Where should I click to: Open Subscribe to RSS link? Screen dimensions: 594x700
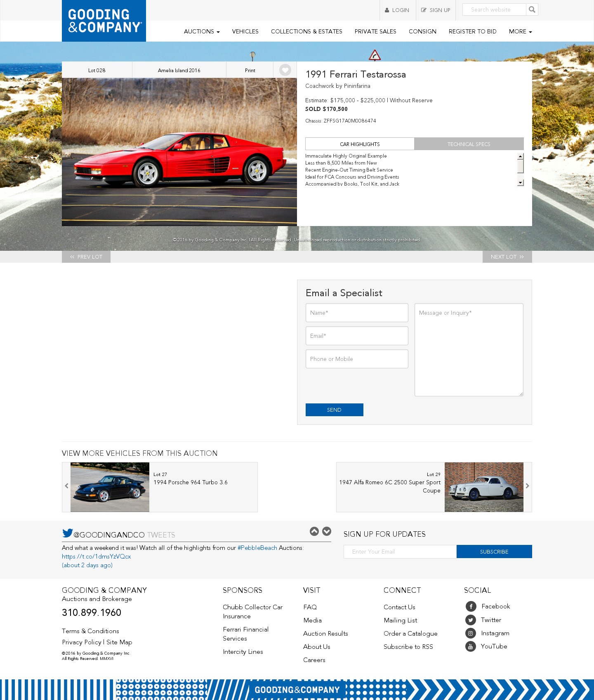pos(408,647)
